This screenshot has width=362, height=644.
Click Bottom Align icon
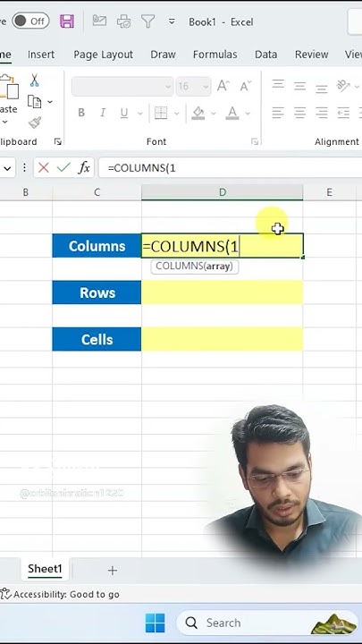click(322, 88)
